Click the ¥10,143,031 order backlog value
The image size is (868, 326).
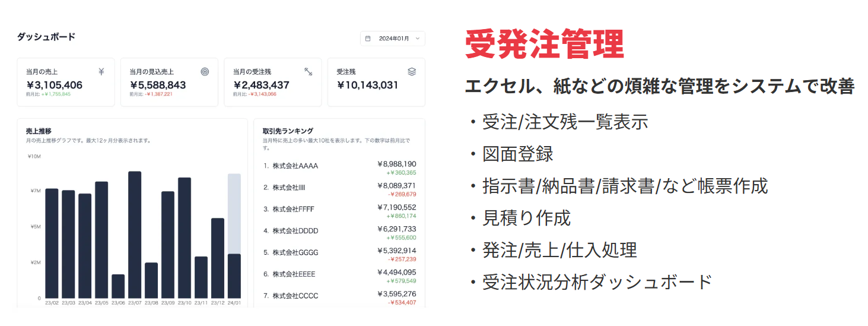tap(367, 85)
